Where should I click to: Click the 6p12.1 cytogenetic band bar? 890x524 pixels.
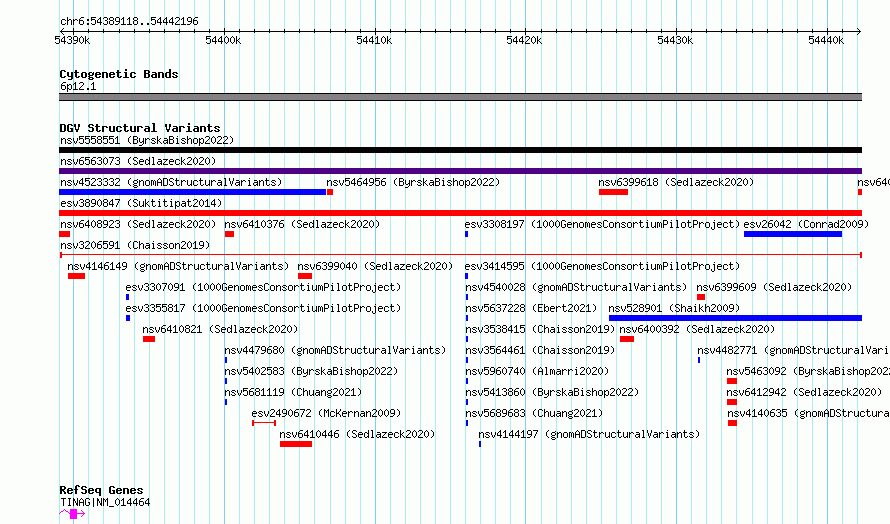click(460, 97)
